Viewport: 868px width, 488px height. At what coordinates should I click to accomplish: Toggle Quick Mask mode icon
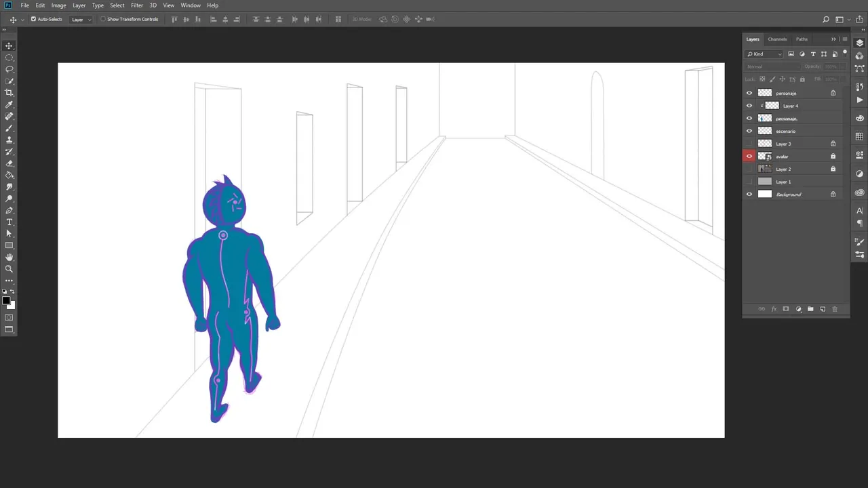9,317
